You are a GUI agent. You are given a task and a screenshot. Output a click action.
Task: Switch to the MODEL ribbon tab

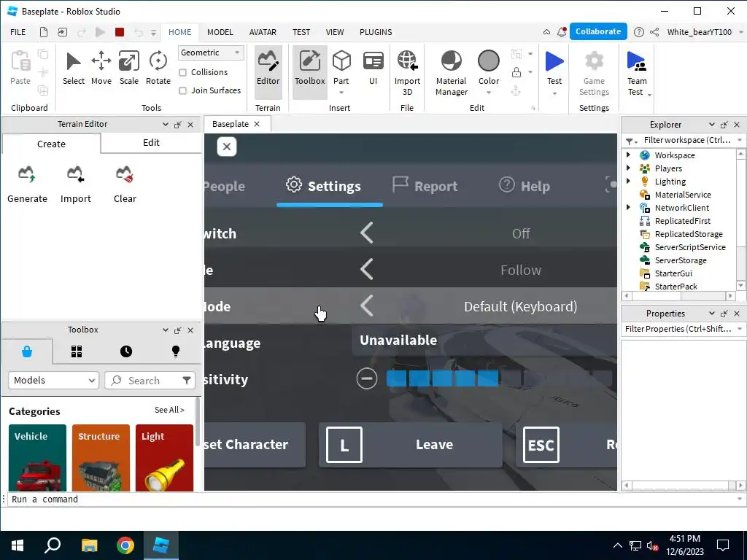(220, 32)
